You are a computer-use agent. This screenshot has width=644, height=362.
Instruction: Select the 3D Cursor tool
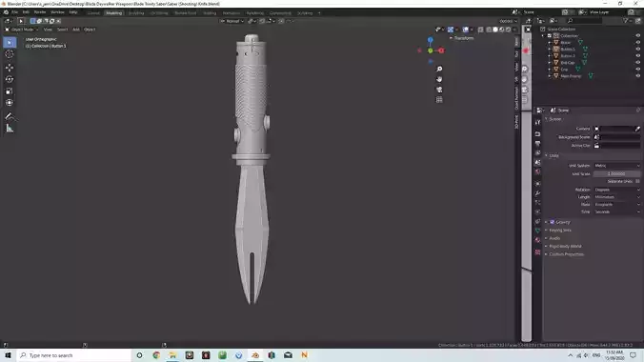pos(10,54)
